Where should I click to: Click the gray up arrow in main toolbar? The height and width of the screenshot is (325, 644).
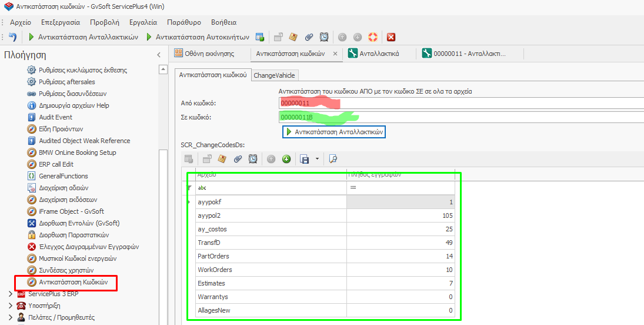click(342, 37)
